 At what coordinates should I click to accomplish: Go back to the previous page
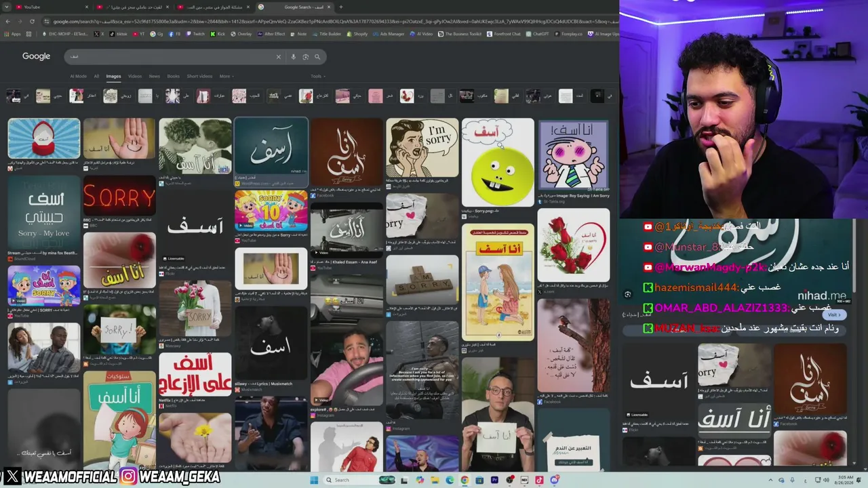click(x=7, y=22)
